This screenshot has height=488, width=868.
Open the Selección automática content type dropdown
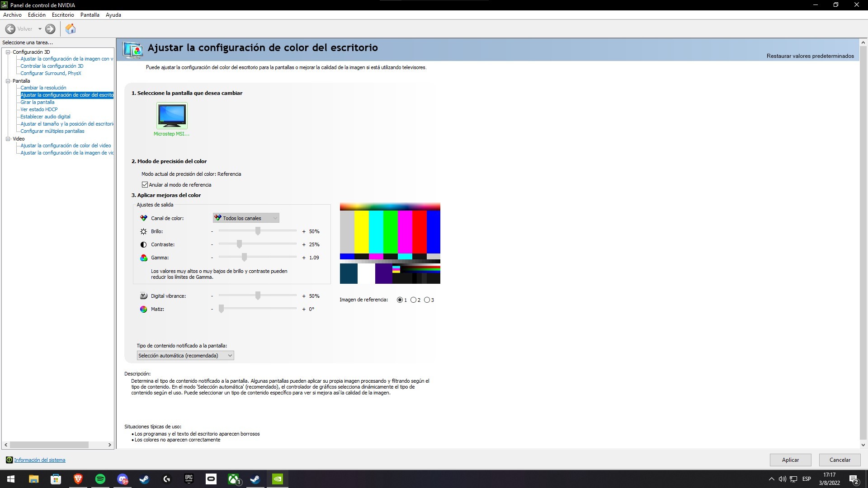[x=185, y=356]
